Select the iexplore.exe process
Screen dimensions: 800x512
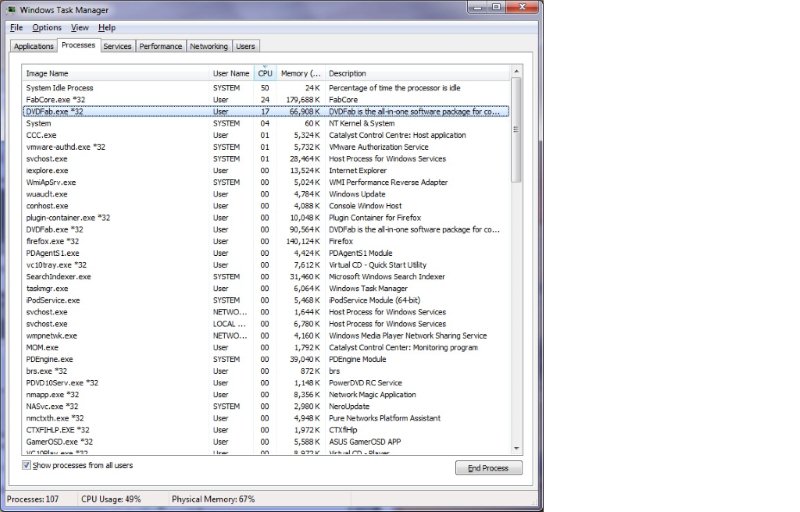click(x=266, y=170)
